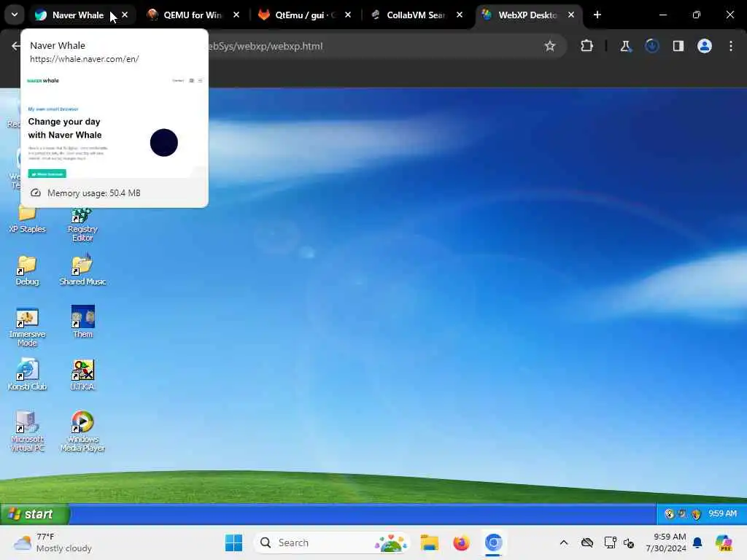The height and width of the screenshot is (560, 747).
Task: Launch the Registry Editor desktop shortcut
Action: click(x=82, y=225)
